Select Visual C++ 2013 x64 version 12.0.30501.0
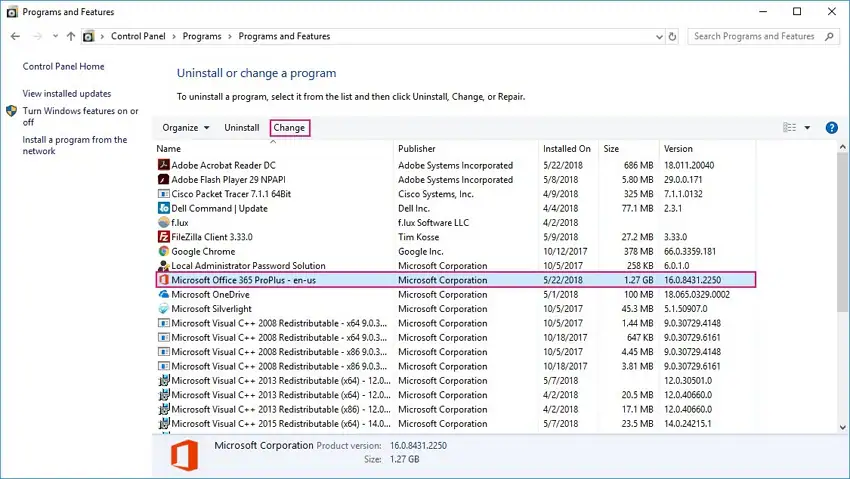The width and height of the screenshot is (850, 479). coord(455,380)
